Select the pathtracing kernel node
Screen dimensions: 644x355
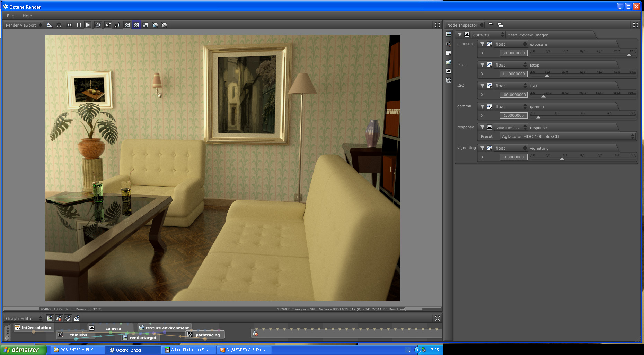tap(205, 335)
